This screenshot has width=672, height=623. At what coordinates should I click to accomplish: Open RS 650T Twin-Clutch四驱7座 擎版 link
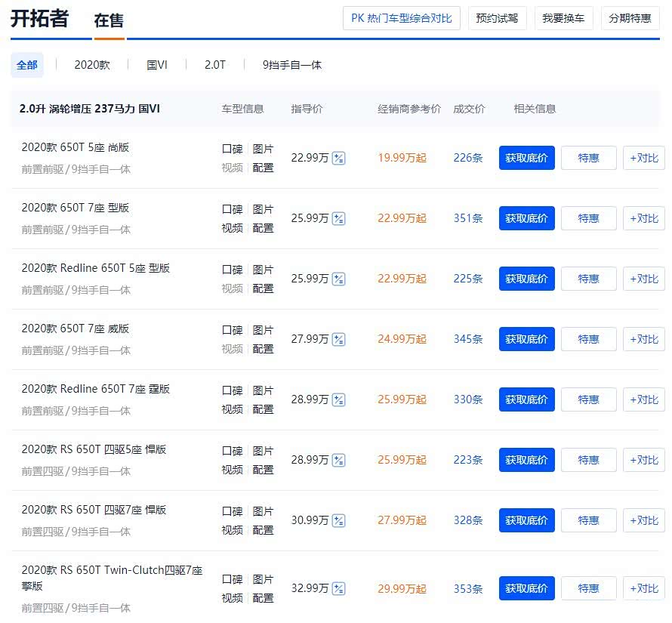(x=112, y=578)
